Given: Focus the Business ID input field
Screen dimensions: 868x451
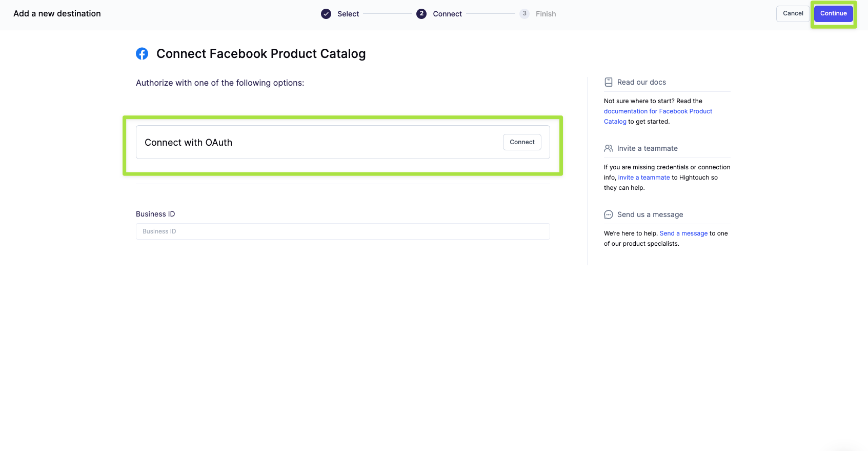Looking at the screenshot, I should [342, 231].
